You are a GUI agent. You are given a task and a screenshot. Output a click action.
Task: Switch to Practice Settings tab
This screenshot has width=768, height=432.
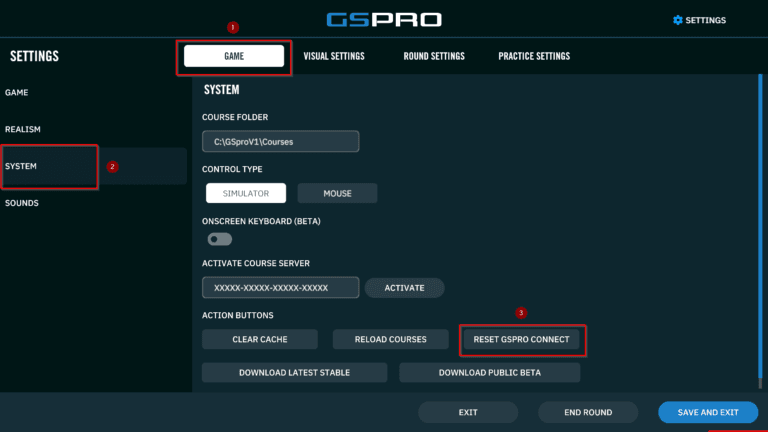click(534, 56)
